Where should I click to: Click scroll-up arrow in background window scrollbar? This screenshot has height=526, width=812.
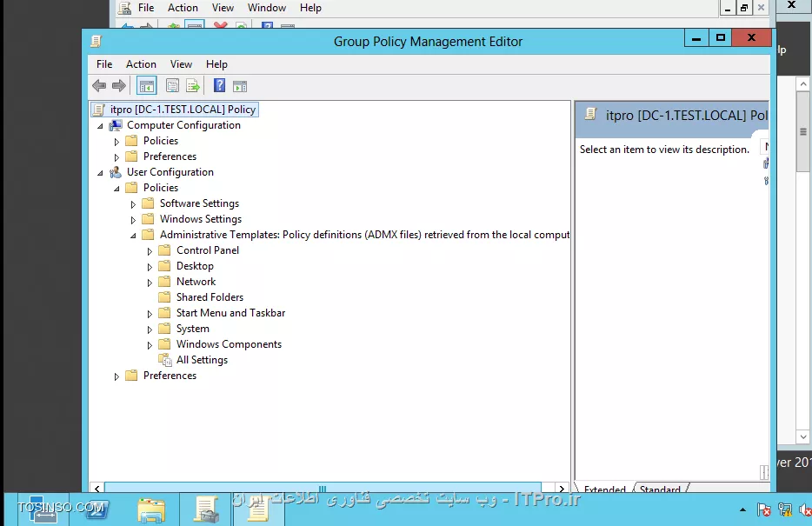pyautogui.click(x=803, y=83)
